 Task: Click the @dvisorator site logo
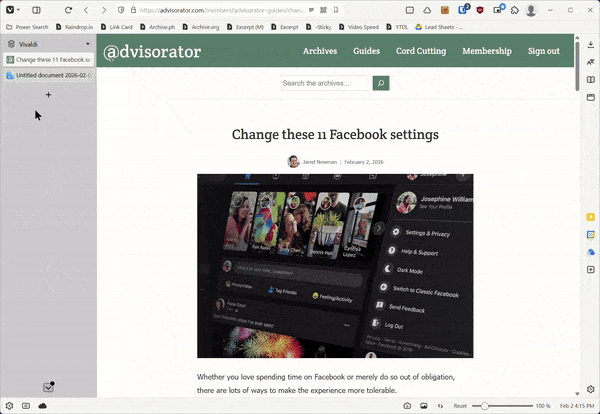pyautogui.click(x=152, y=51)
